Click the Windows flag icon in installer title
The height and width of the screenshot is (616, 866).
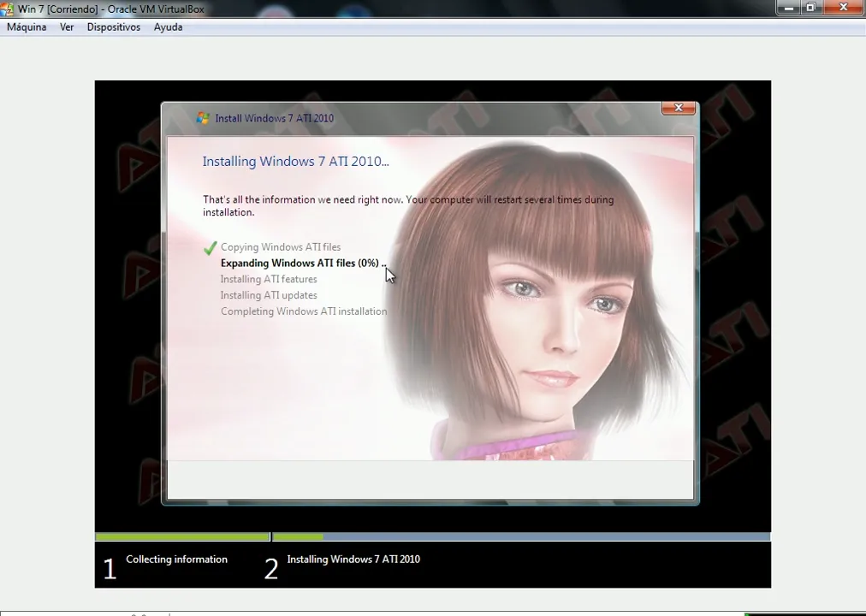203,118
